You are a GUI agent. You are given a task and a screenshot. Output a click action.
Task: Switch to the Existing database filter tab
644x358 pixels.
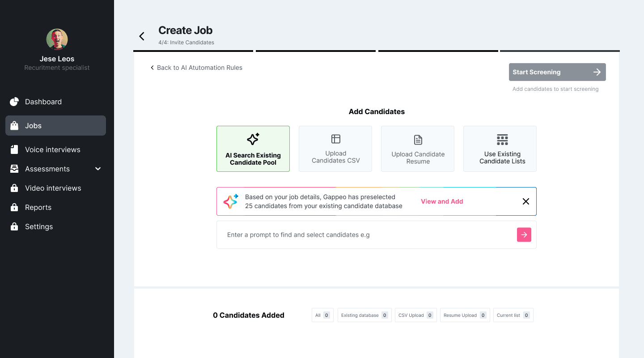(x=364, y=315)
